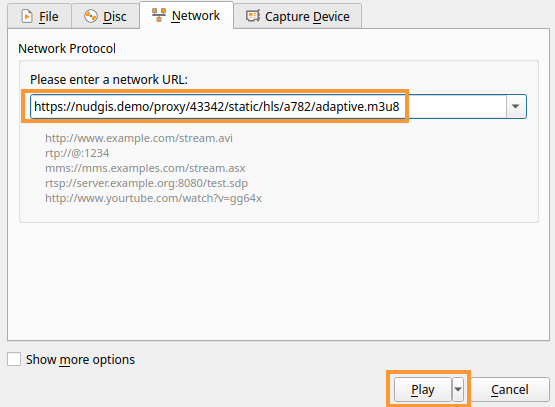Viewport: 555px width, 407px height.
Task: Select the Network tab label
Action: (x=196, y=16)
